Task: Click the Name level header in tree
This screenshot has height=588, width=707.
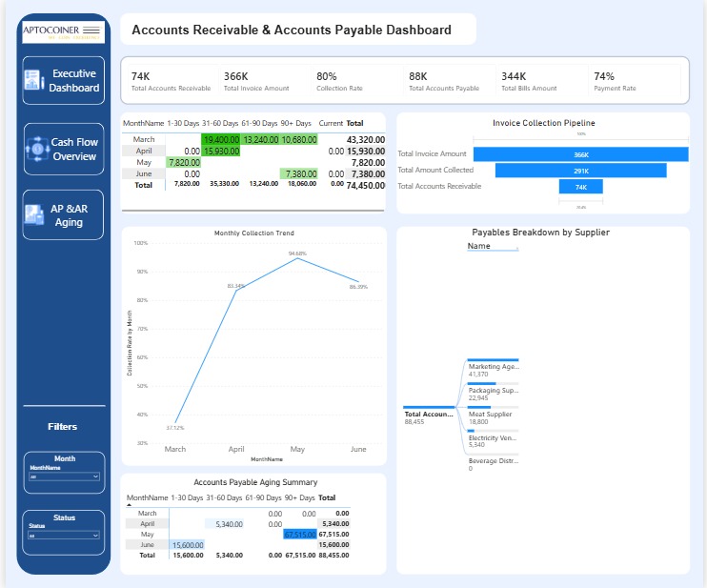Action: (478, 246)
